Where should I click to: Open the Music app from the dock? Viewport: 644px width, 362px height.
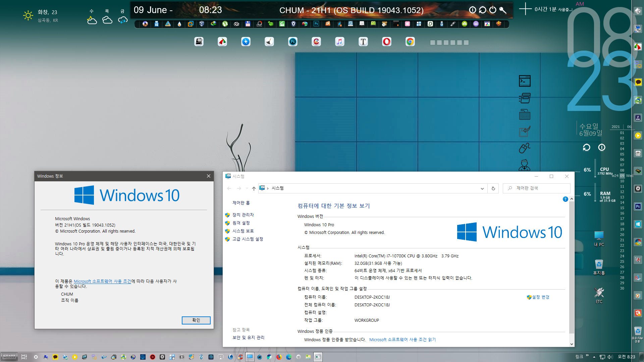[340, 42]
